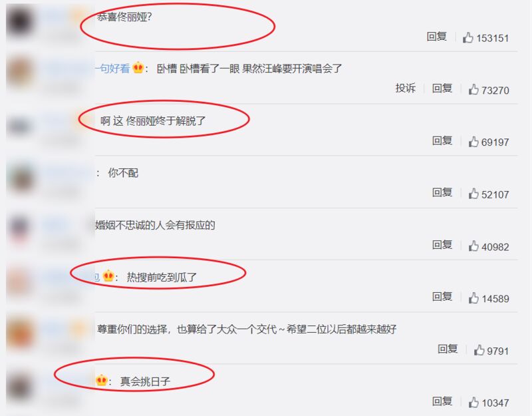Image resolution: width=532 pixels, height=416 pixels.
Task: Tap thumbs-up beside 52107
Action: (x=473, y=194)
